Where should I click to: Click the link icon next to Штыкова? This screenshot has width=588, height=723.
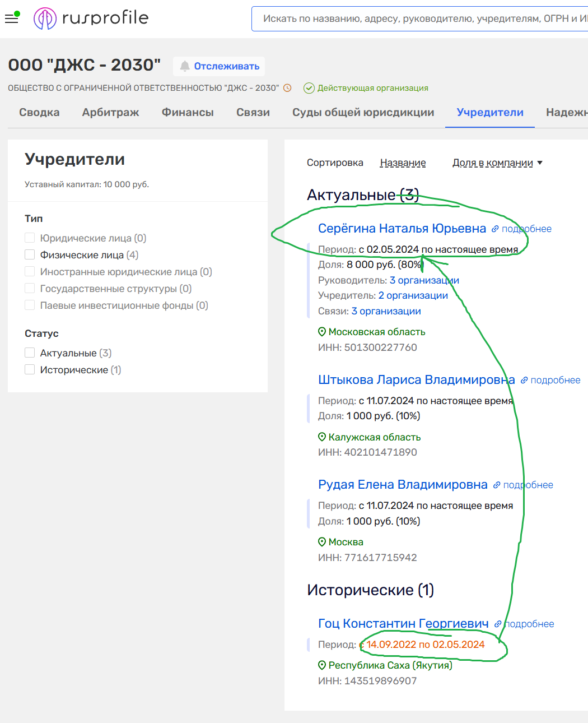coord(524,380)
